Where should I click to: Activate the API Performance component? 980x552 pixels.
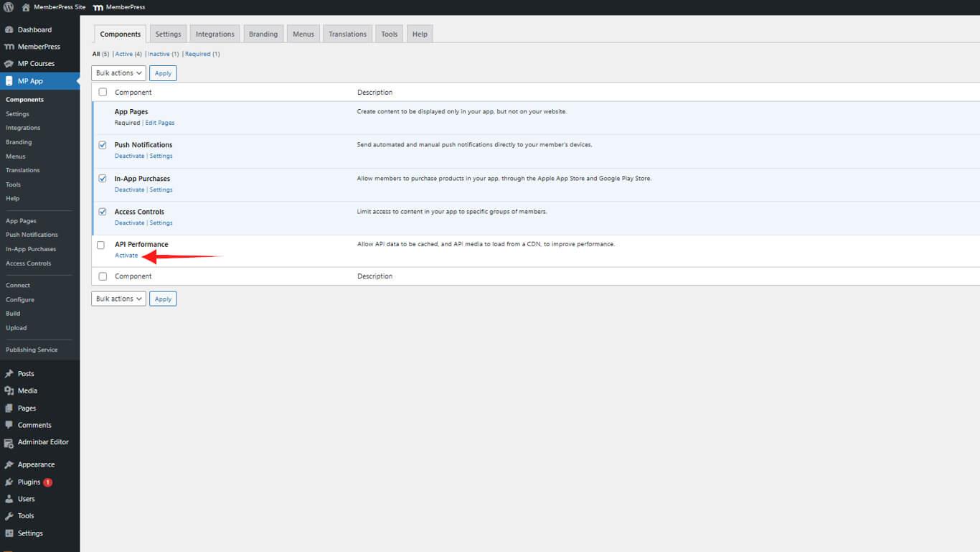[x=126, y=255]
